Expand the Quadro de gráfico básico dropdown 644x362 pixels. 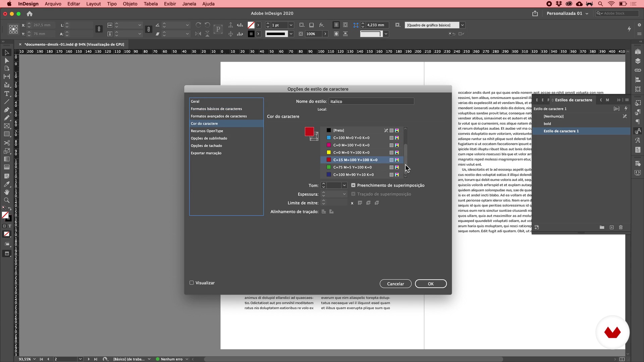click(462, 25)
